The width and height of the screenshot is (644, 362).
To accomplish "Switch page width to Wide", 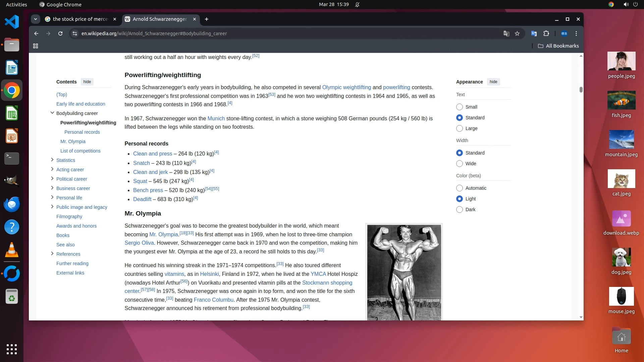I will (460, 164).
